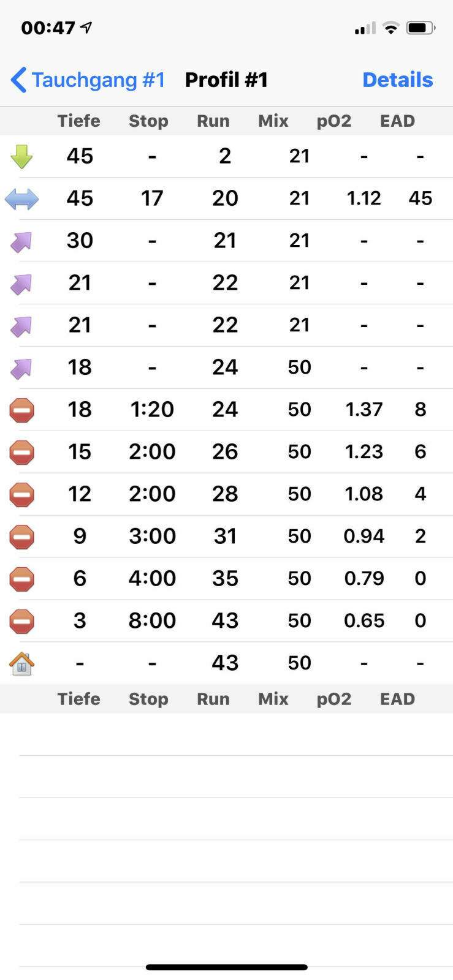Image resolution: width=453 pixels, height=980 pixels.
Task: Tap the red stop sign at 3 m
Action: (x=21, y=621)
